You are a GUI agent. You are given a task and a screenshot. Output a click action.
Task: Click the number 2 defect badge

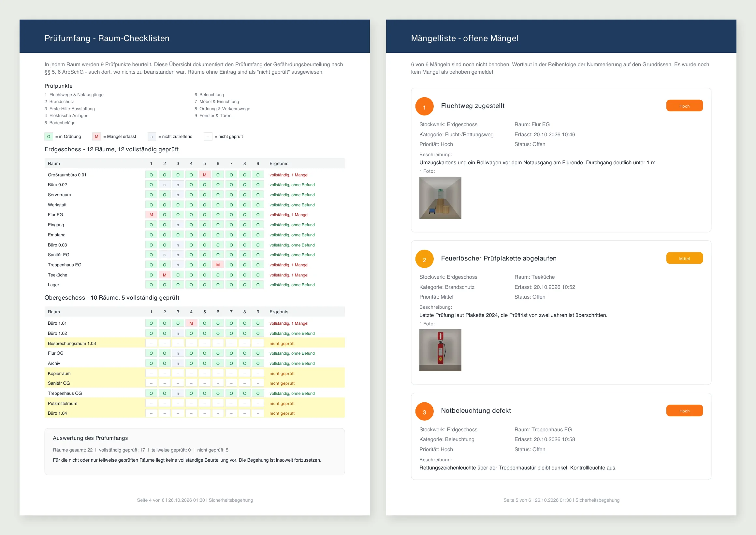pyautogui.click(x=424, y=259)
